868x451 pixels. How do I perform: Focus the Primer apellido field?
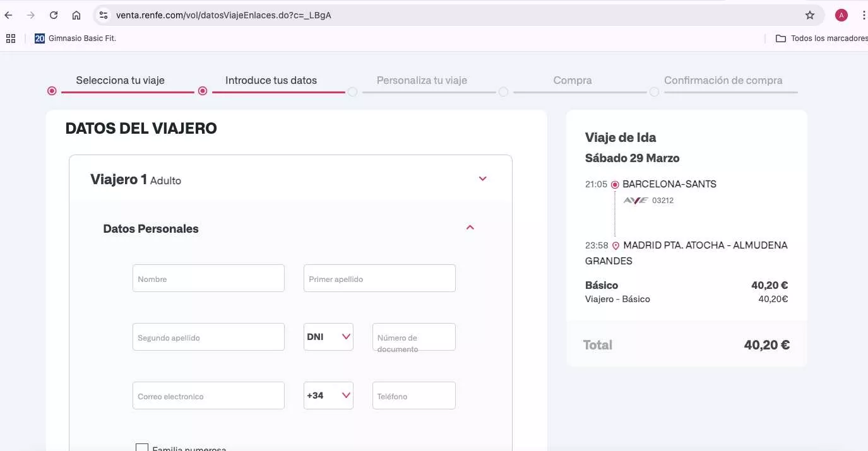379,278
